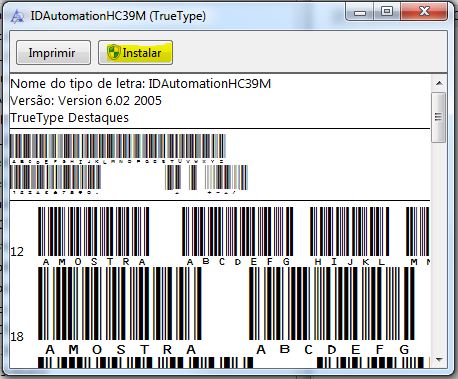Click the Imprimir button

tap(53, 52)
